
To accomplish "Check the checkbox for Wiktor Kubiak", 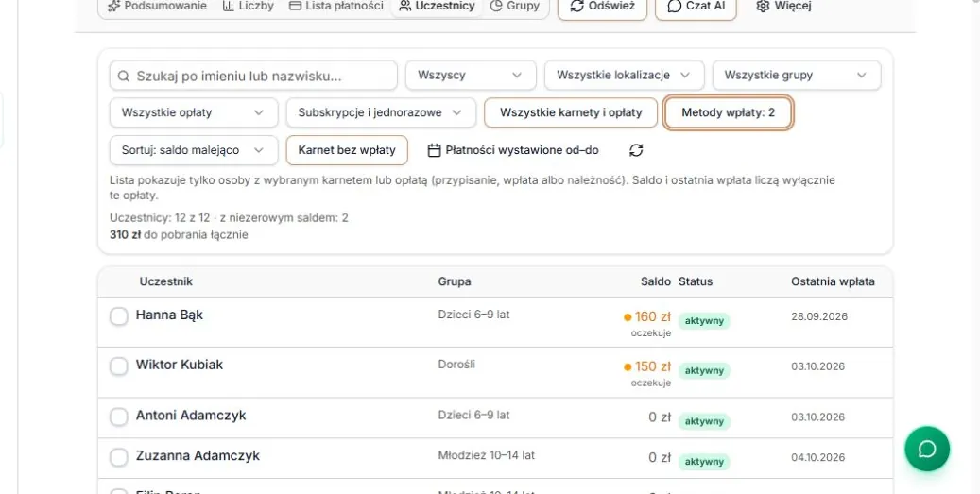I will point(119,366).
